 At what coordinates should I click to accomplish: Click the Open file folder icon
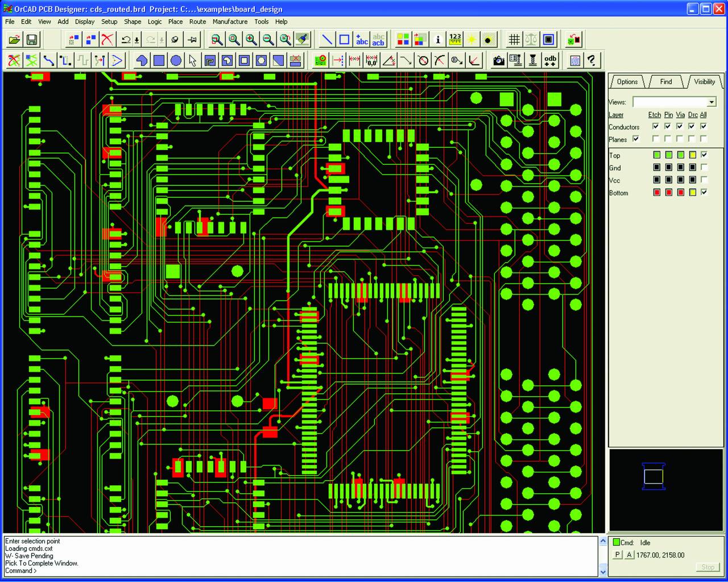tap(15, 39)
